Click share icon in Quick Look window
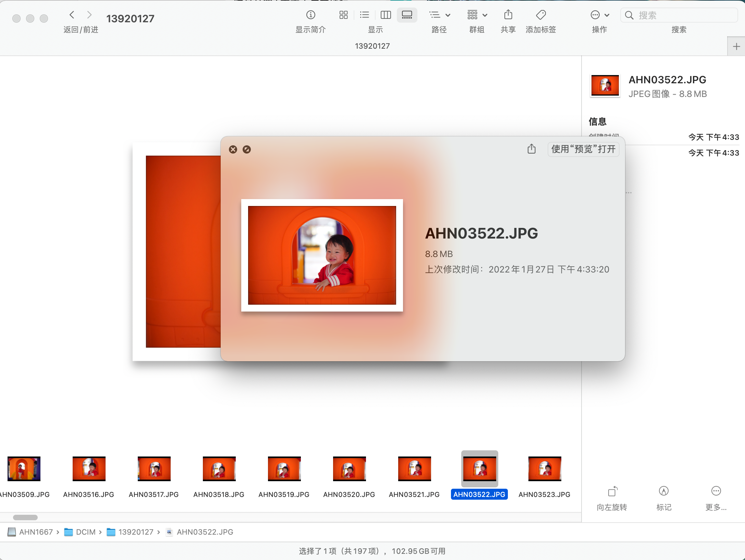The height and width of the screenshot is (560, 745). coord(532,149)
